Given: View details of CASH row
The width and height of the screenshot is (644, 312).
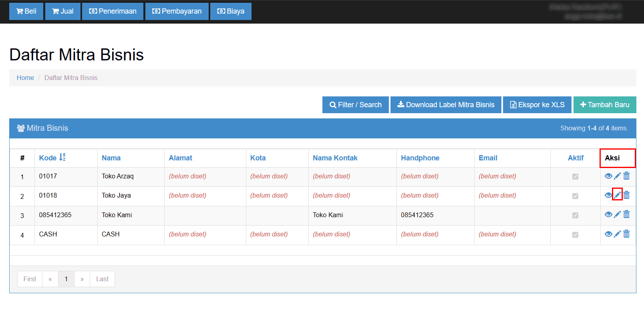Looking at the screenshot, I should pos(608,234).
